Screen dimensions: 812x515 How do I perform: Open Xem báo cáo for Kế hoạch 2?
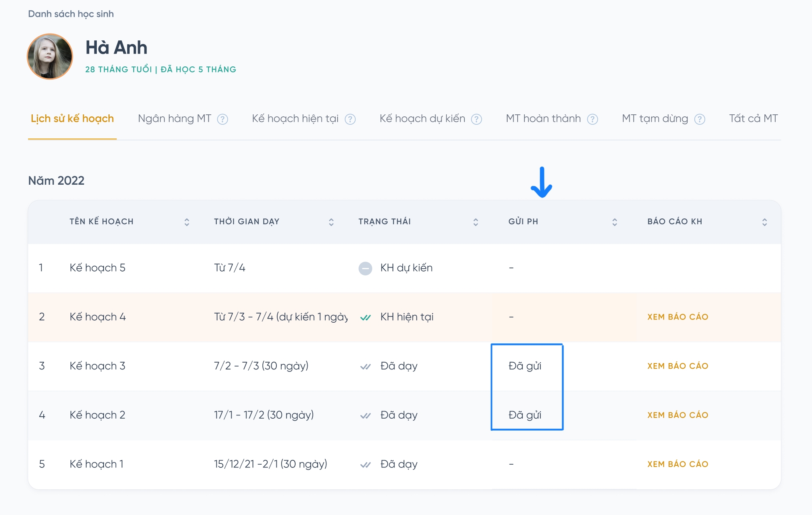coord(678,415)
